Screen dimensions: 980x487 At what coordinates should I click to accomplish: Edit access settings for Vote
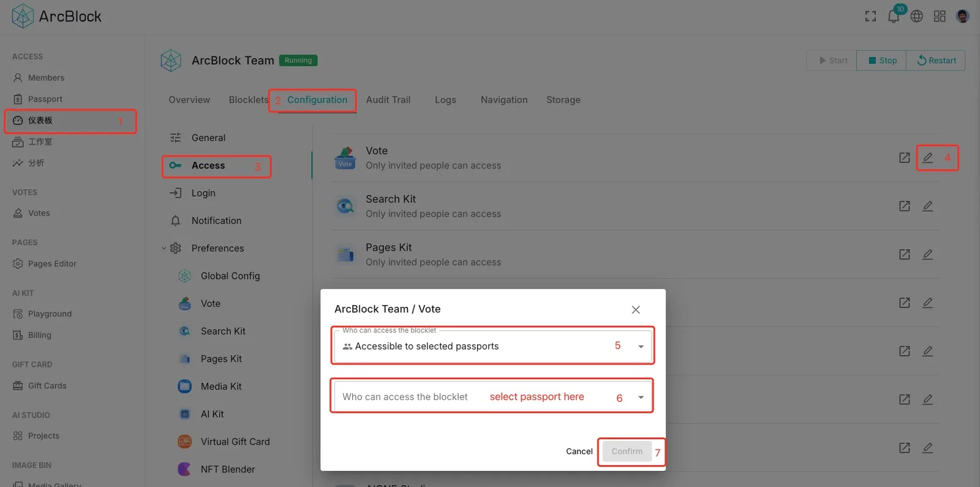click(928, 157)
